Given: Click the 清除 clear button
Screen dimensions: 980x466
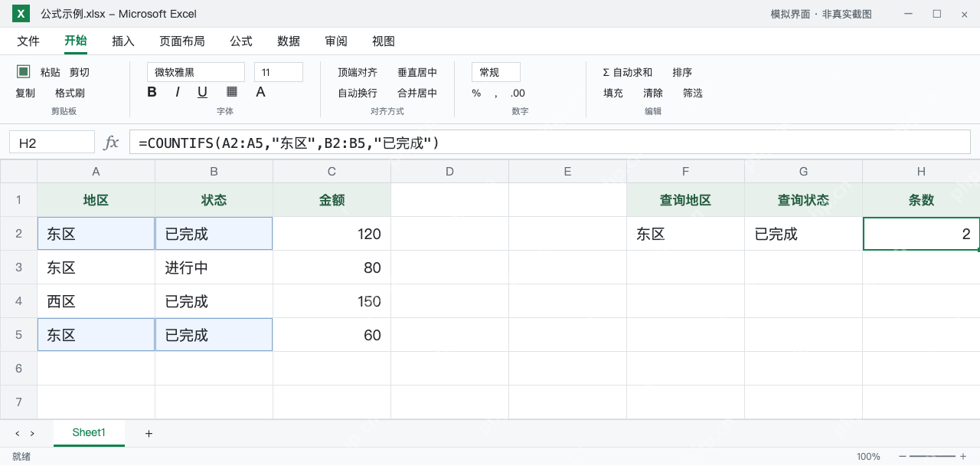Looking at the screenshot, I should [x=653, y=93].
